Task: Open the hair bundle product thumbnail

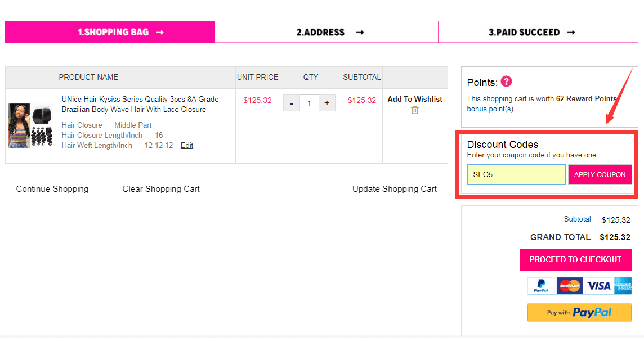Action: click(31, 126)
